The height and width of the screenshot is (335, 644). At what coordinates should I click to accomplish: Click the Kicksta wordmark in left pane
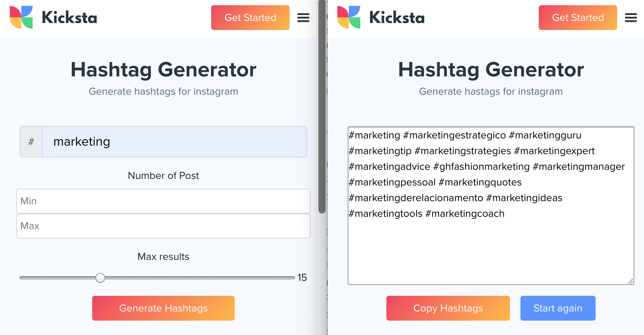click(70, 18)
